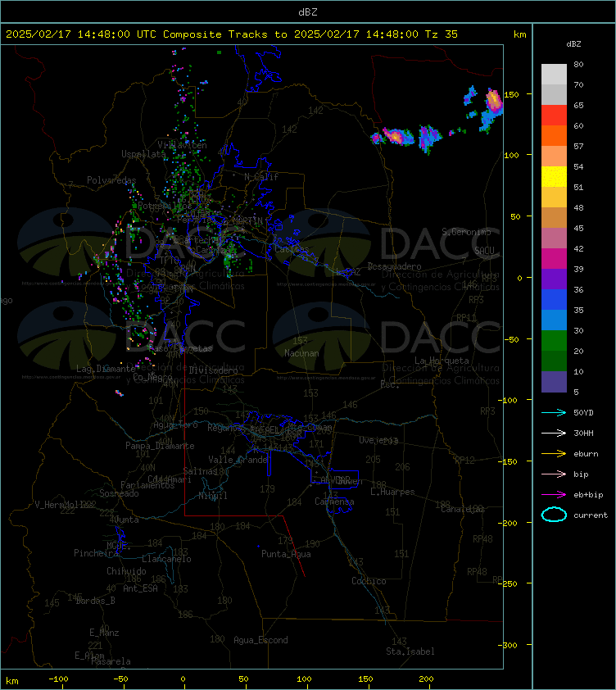The height and width of the screenshot is (690, 616).
Task: Pick the light gray swatch between 80 and 70
Action: (554, 75)
